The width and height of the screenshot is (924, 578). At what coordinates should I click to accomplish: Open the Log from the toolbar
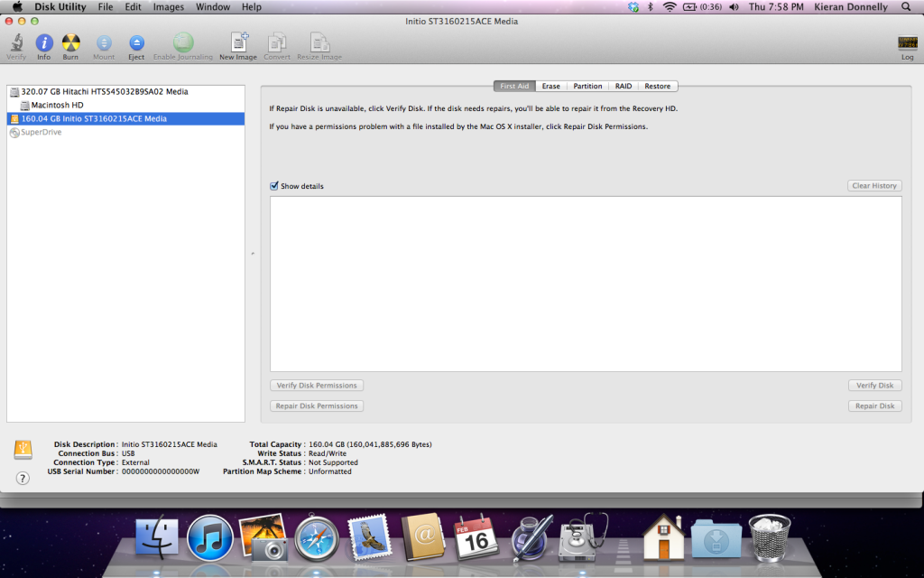click(908, 42)
